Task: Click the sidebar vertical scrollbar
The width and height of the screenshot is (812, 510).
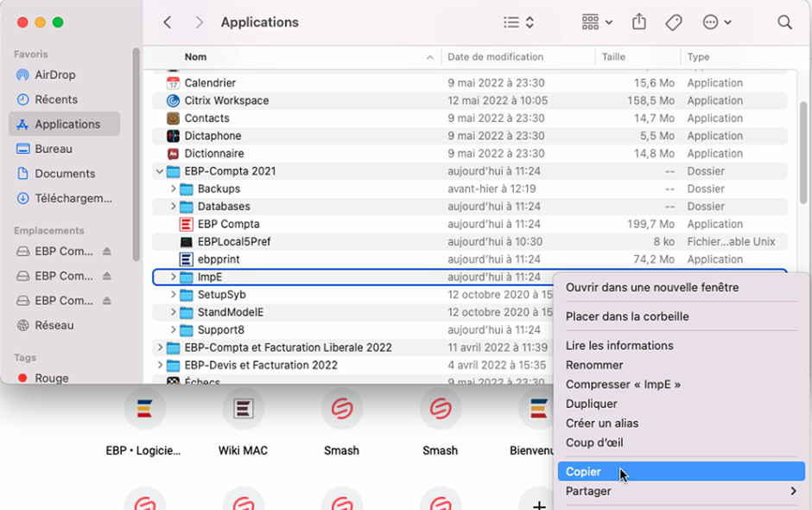Action: (136, 155)
